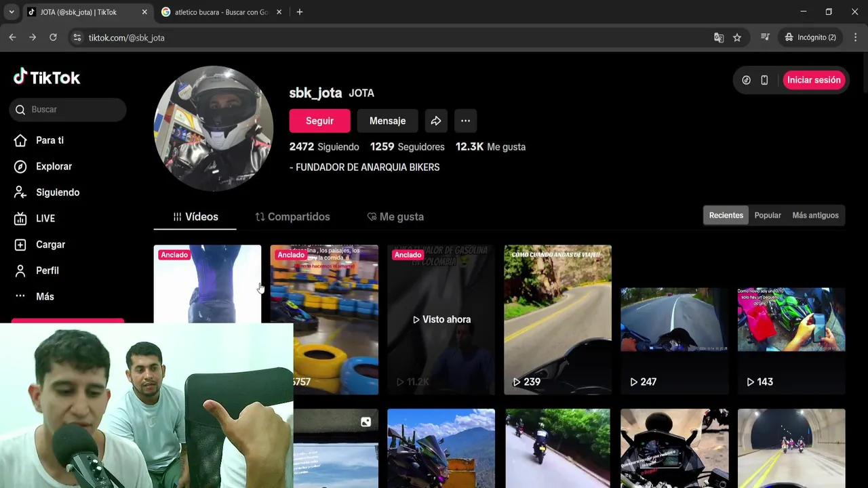
Task: Open the tab search dropdown arrow
Action: [x=11, y=12]
